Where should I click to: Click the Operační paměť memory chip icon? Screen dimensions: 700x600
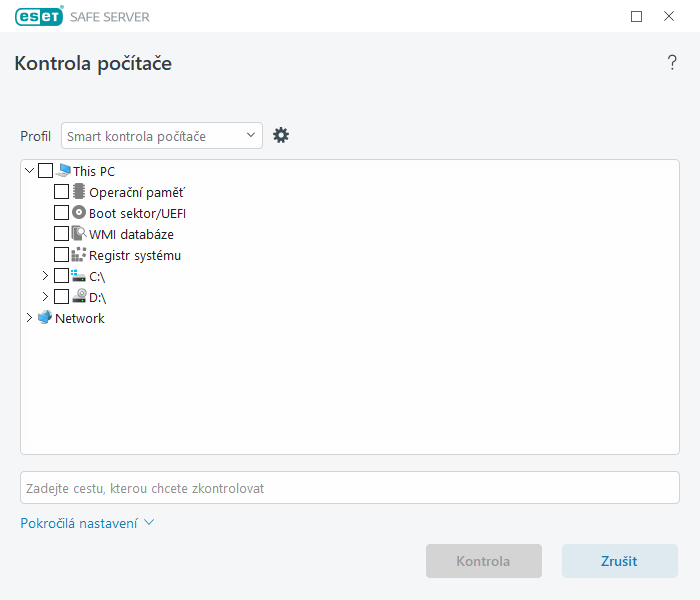[x=80, y=192]
